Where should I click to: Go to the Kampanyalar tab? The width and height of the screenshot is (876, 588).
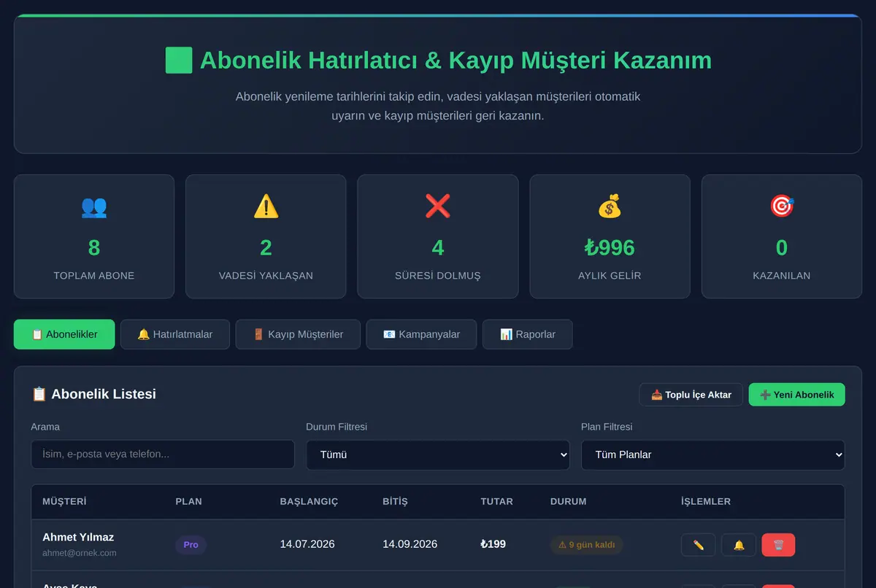(421, 334)
